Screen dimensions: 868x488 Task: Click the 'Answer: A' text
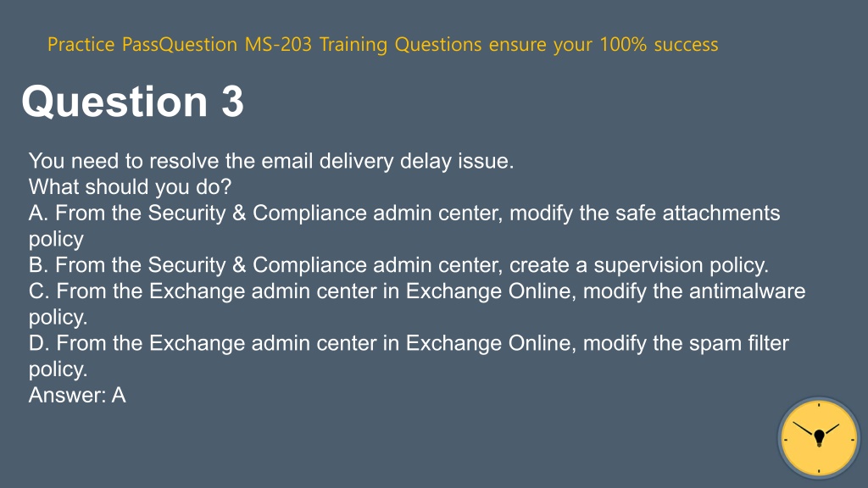[x=77, y=395]
